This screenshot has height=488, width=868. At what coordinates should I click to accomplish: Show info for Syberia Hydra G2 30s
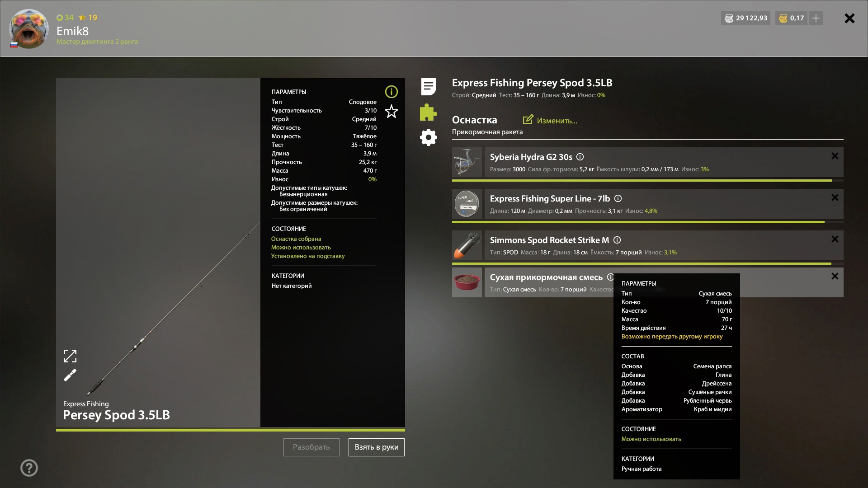[x=580, y=157]
